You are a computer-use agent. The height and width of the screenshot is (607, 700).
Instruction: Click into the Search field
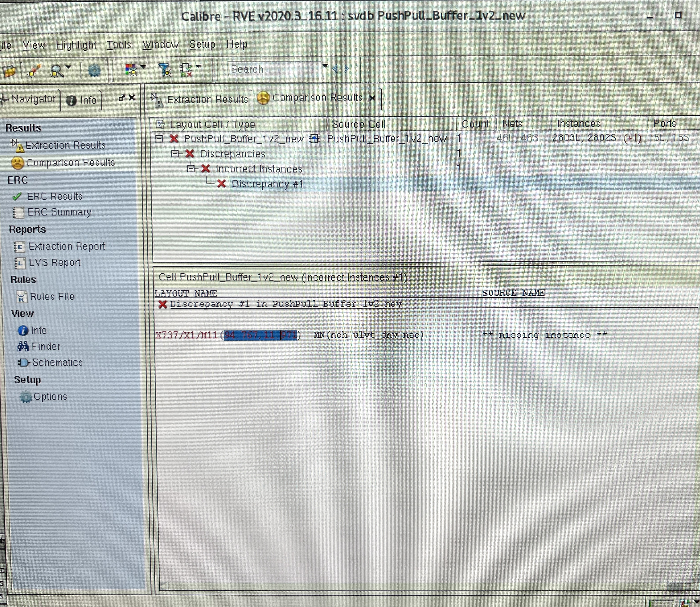(274, 69)
